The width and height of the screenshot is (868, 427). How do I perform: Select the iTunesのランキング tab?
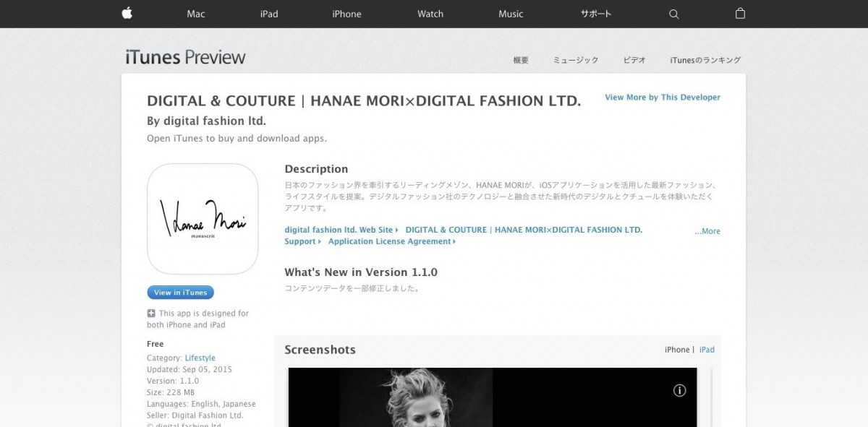point(705,60)
